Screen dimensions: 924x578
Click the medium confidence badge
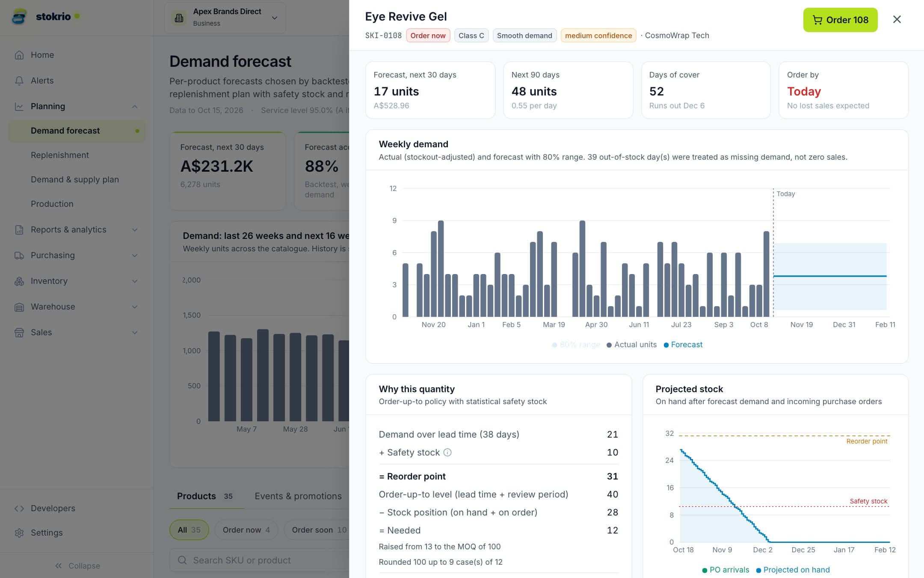tap(598, 36)
